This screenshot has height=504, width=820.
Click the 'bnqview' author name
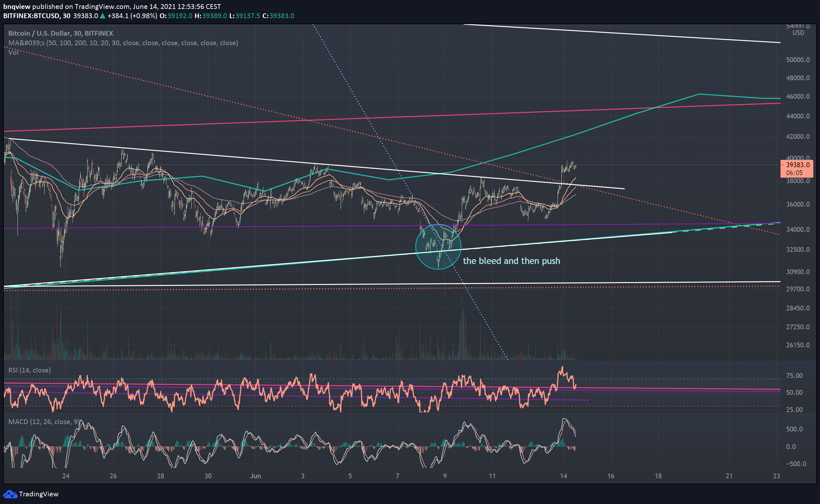17,6
